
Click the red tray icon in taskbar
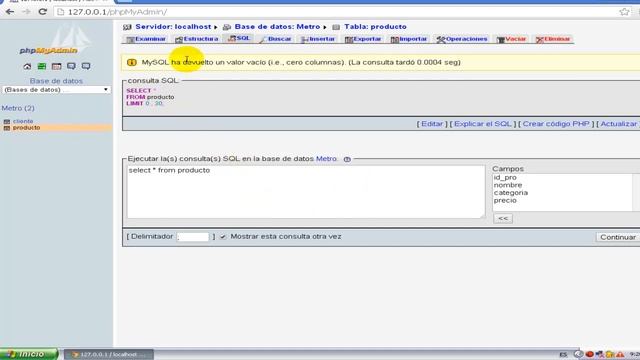pyautogui.click(x=589, y=354)
